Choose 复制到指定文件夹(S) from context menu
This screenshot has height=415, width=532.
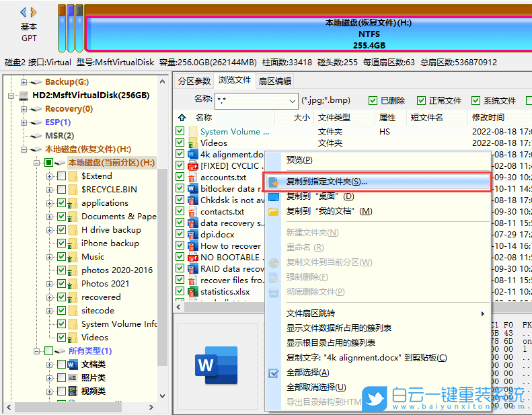tap(326, 182)
